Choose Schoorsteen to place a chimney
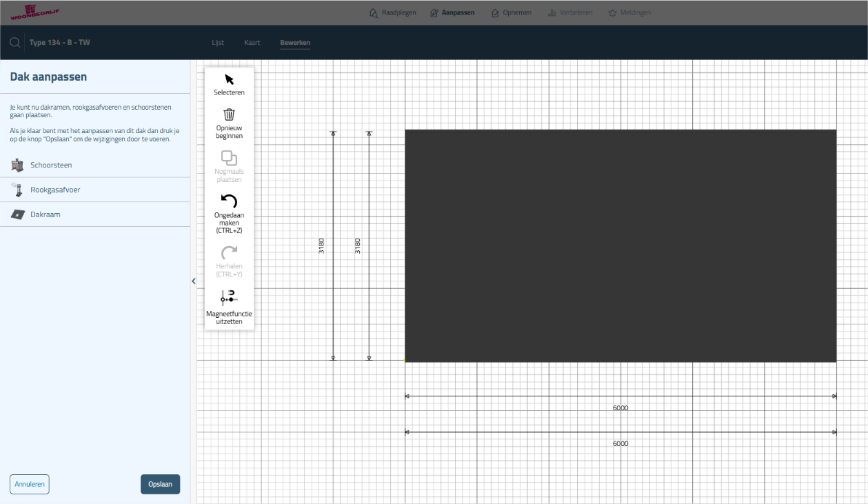This screenshot has height=504, width=868. point(51,165)
